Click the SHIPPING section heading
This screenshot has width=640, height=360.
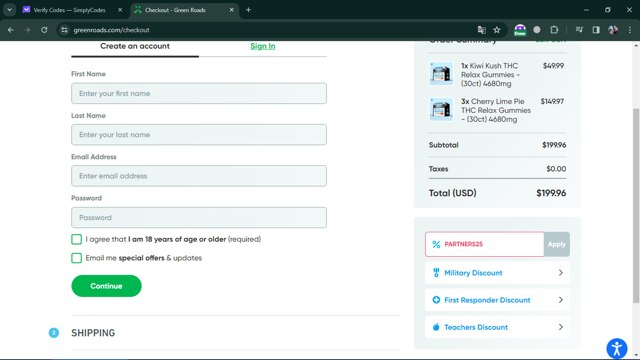(x=93, y=333)
